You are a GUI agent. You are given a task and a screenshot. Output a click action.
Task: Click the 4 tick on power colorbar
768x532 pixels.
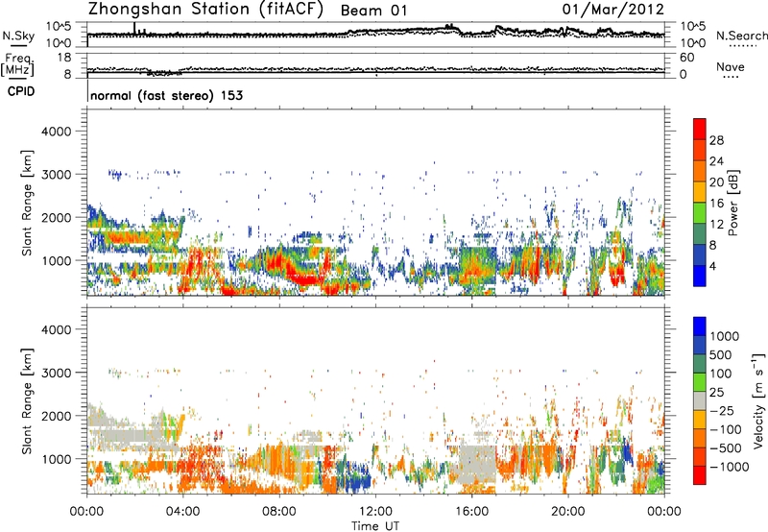pyautogui.click(x=713, y=266)
